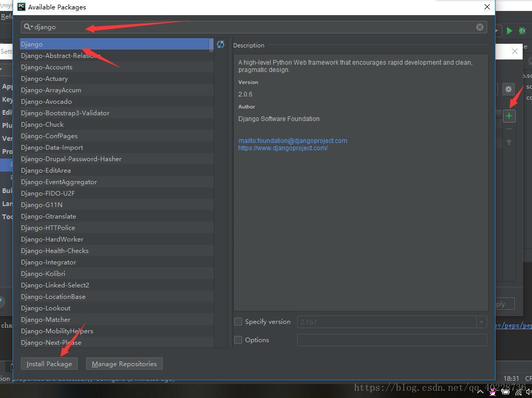Click the green Debug bug icon
This screenshot has height=398, width=532.
522,31
